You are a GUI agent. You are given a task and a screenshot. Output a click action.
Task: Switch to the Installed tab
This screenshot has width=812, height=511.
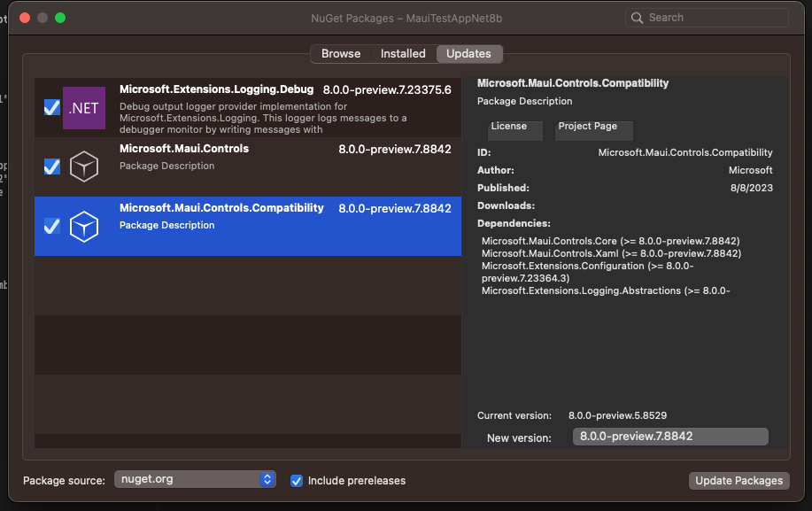tap(403, 53)
